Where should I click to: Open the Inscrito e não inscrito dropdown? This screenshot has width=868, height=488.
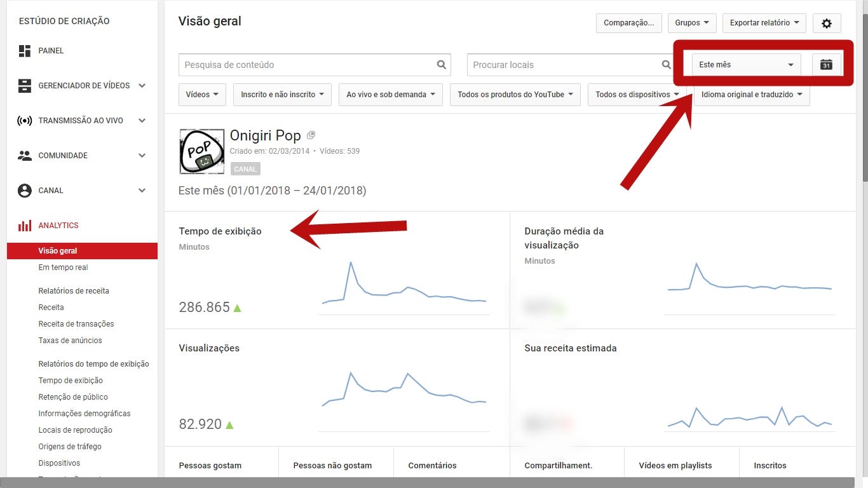click(282, 95)
